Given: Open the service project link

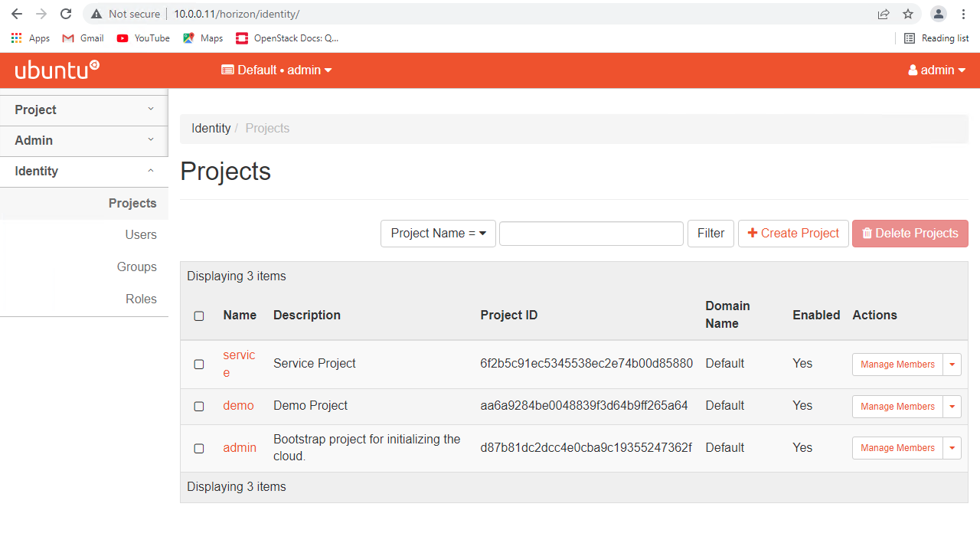Looking at the screenshot, I should [239, 364].
